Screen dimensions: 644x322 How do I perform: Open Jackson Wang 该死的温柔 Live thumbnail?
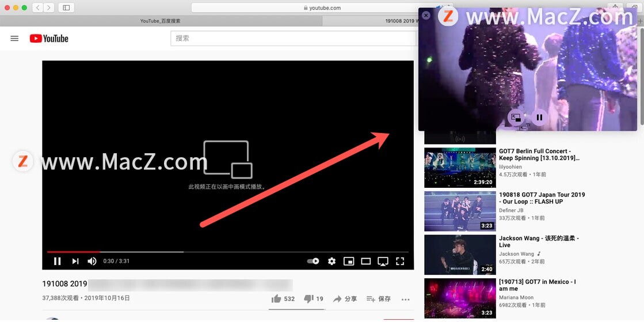(x=460, y=255)
